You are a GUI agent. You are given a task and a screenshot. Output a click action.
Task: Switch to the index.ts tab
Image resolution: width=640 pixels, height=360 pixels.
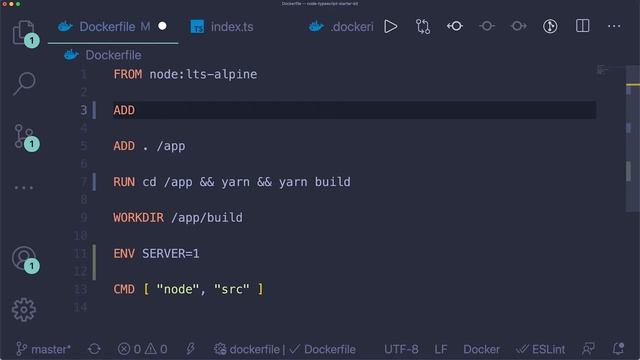click(222, 27)
